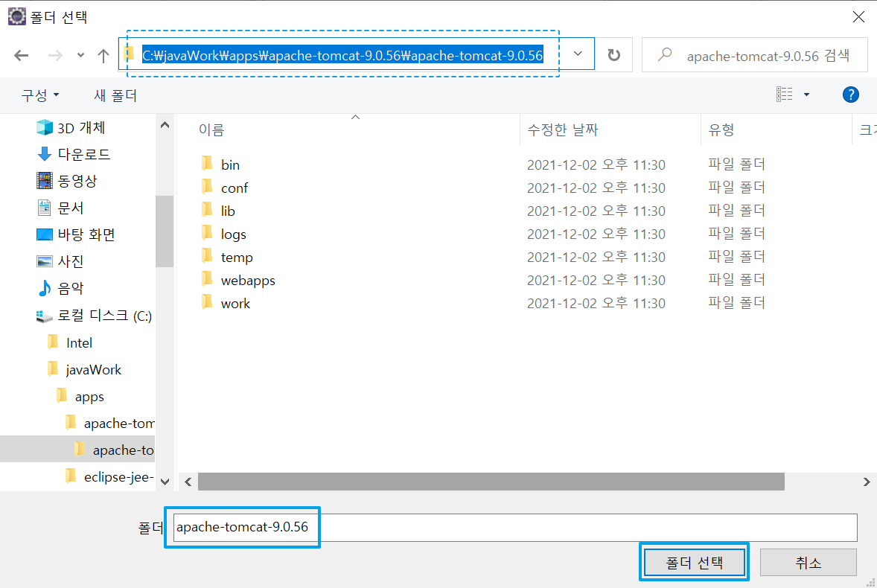Click navigation pane scroll down arrow

pos(165,482)
